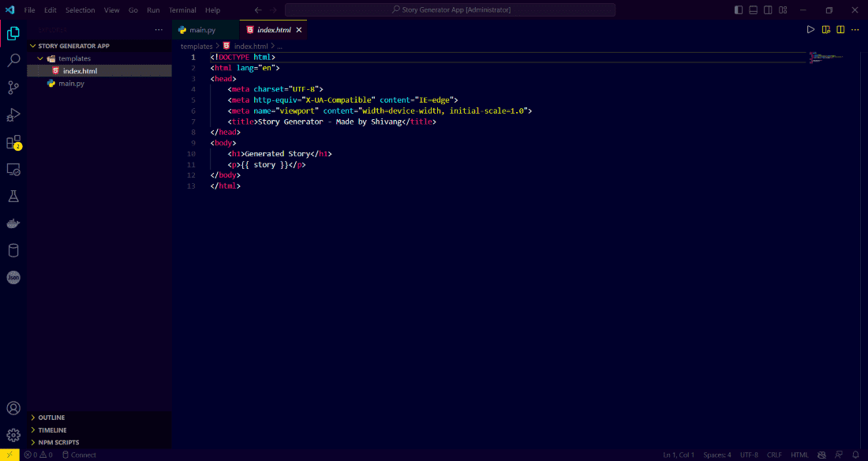868x461 pixels.
Task: Click the breadcrumb ellipsis segment
Action: click(279, 46)
